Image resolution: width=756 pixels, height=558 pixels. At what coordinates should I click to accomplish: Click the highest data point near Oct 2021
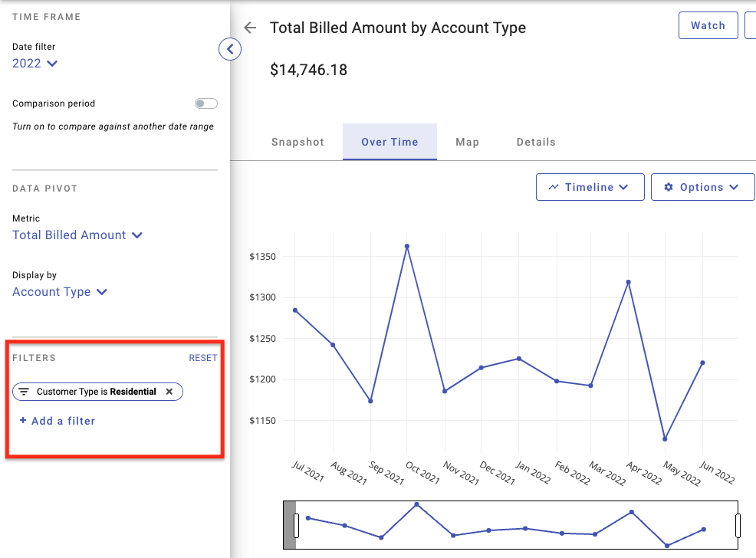tap(406, 246)
